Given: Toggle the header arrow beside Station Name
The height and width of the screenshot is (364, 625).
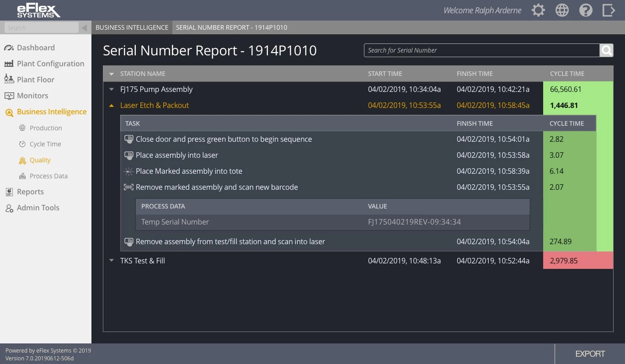Looking at the screenshot, I should [x=112, y=74].
